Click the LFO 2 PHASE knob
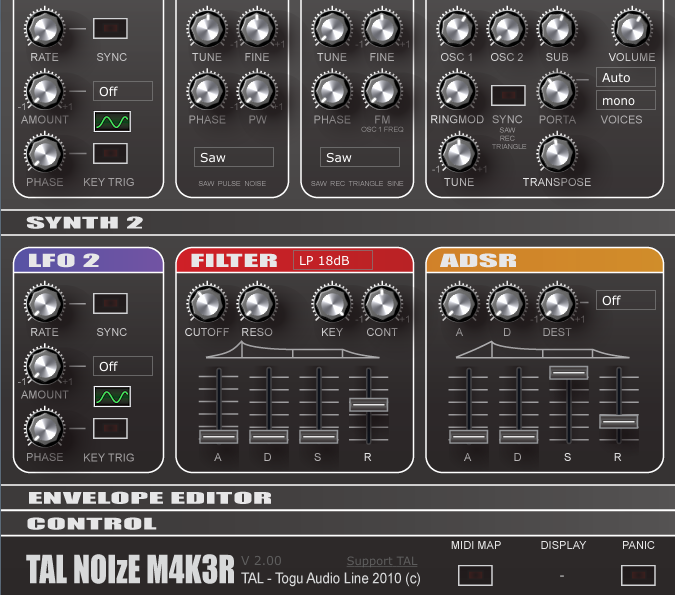Image resolution: width=675 pixels, height=595 pixels. [x=44, y=429]
